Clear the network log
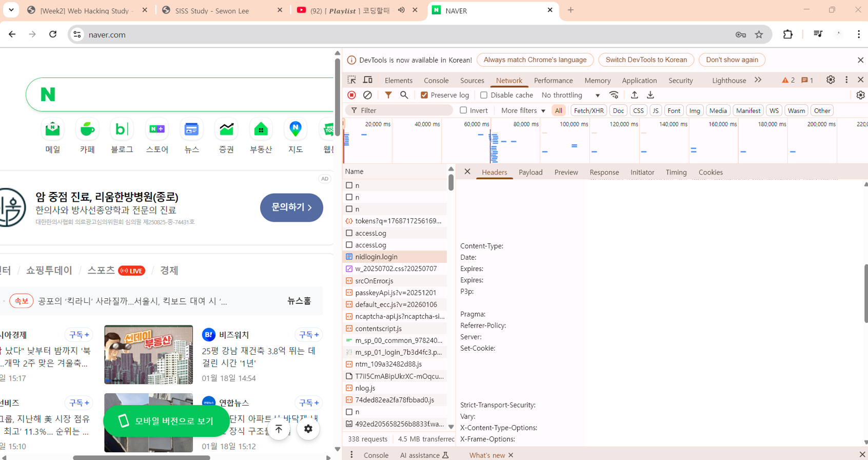868x460 pixels. 367,95
